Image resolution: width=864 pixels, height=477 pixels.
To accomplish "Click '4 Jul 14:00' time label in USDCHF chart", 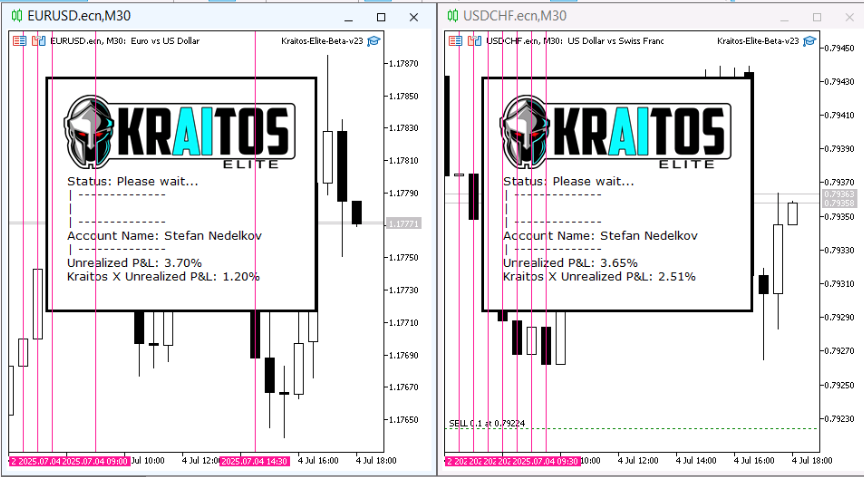I will [695, 460].
